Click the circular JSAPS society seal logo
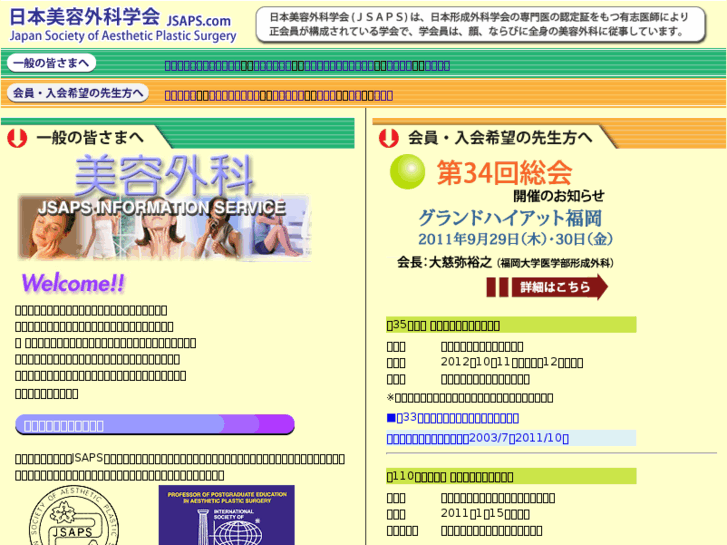Image resolution: width=727 pixels, height=545 pixels. click(x=74, y=516)
